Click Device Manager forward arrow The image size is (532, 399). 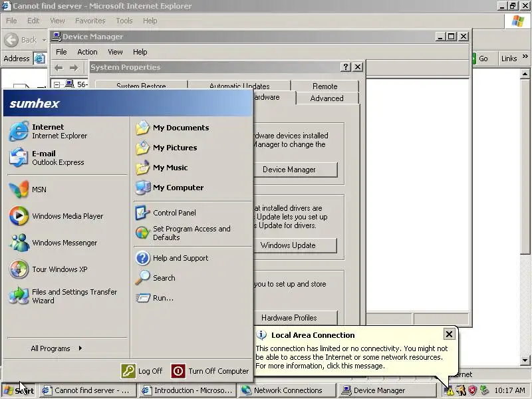(x=74, y=68)
